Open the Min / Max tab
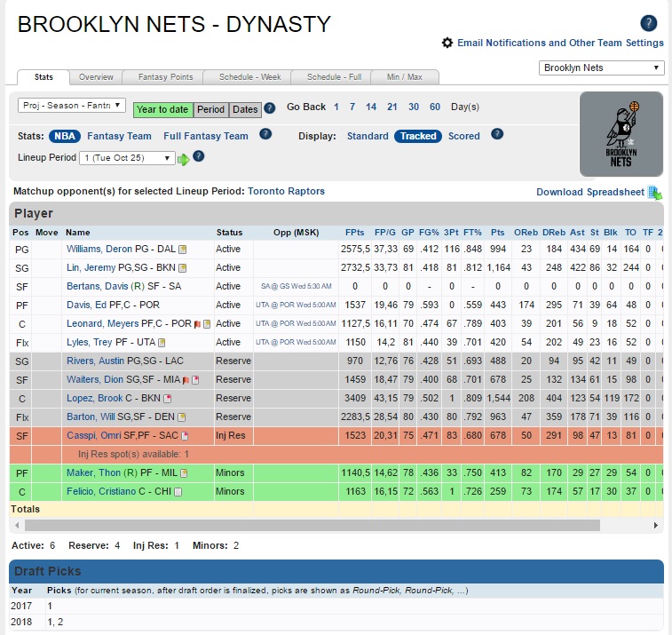The width and height of the screenshot is (672, 635). (405, 77)
